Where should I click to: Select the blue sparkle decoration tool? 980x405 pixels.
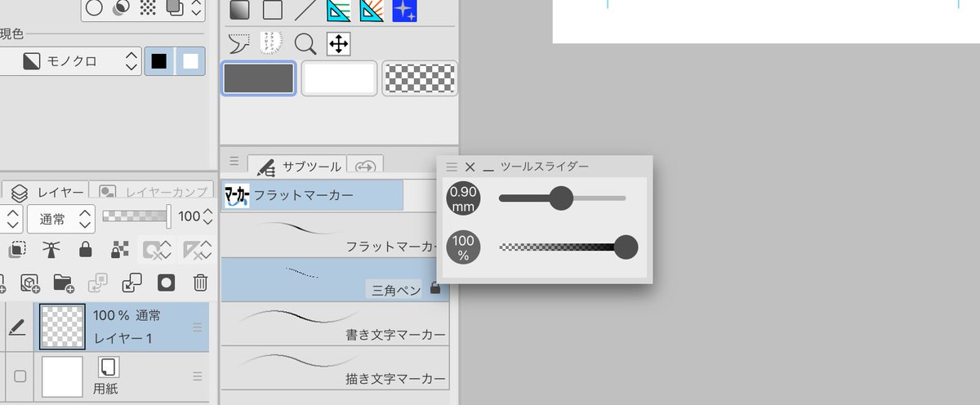point(403,11)
